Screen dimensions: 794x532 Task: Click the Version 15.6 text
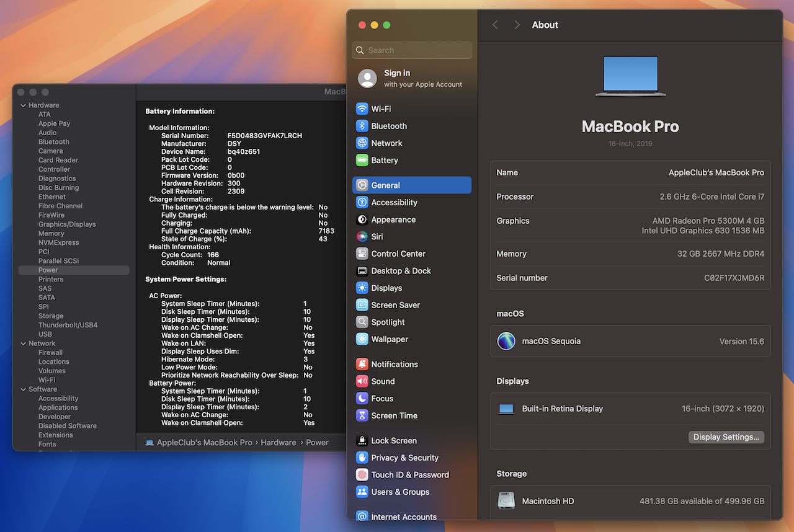coord(742,341)
